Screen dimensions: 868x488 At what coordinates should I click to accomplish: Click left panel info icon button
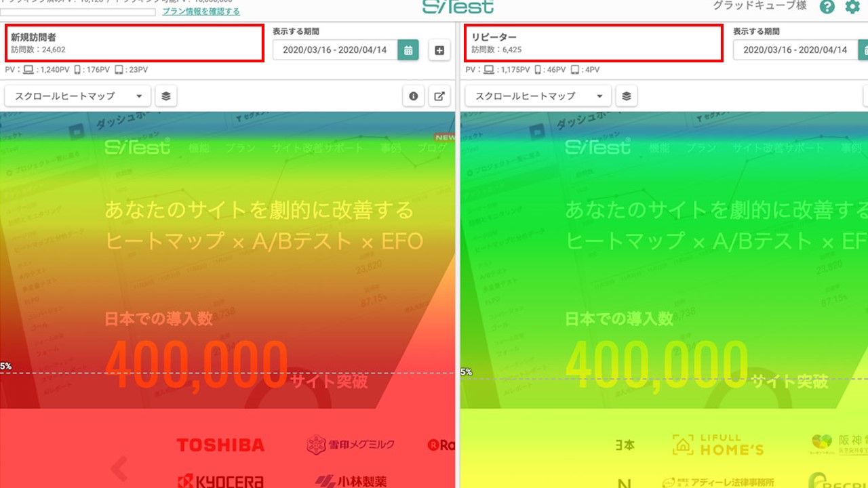coord(414,96)
